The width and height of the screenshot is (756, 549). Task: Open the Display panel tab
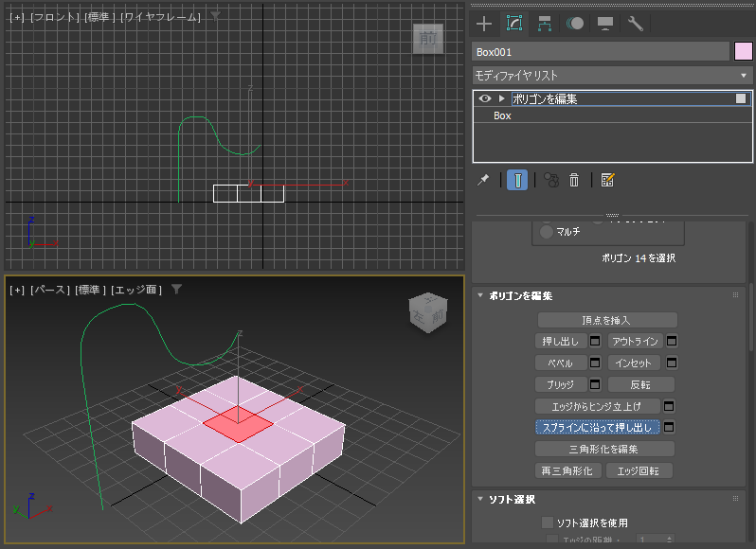(605, 24)
